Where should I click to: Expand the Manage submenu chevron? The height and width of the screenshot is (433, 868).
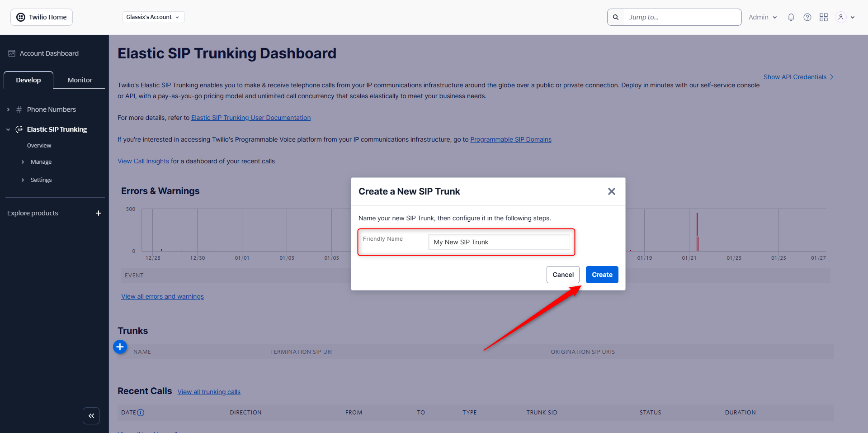(23, 162)
